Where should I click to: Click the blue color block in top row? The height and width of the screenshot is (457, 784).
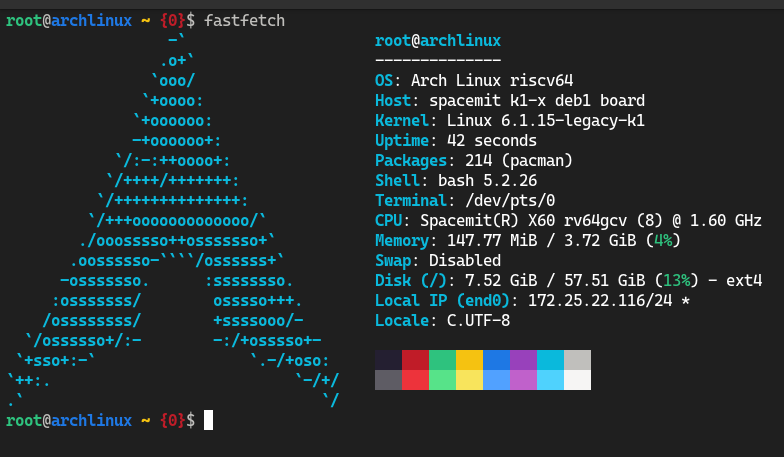(496, 360)
